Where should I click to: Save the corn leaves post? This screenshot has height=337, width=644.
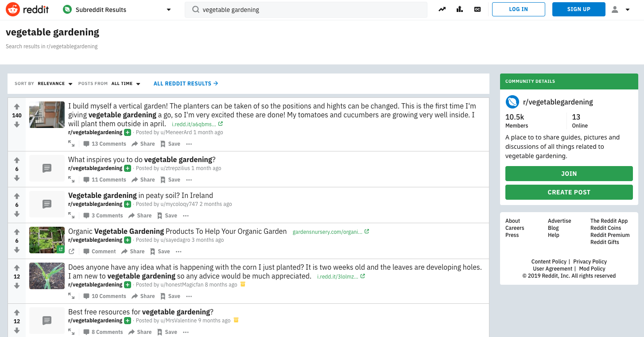click(x=170, y=296)
